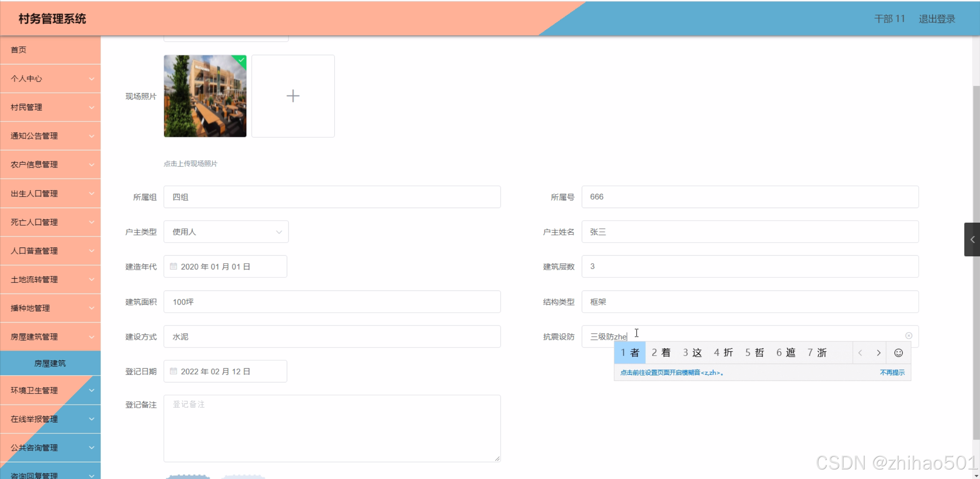Select 房屋建筑 submenu item
This screenshot has height=479, width=980.
[50, 363]
